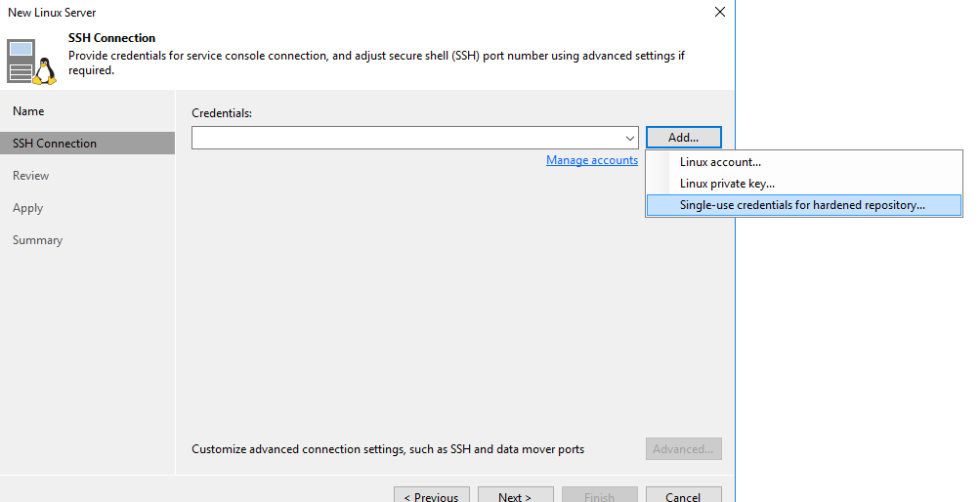980x502 pixels.
Task: Click the Add... button
Action: click(684, 138)
